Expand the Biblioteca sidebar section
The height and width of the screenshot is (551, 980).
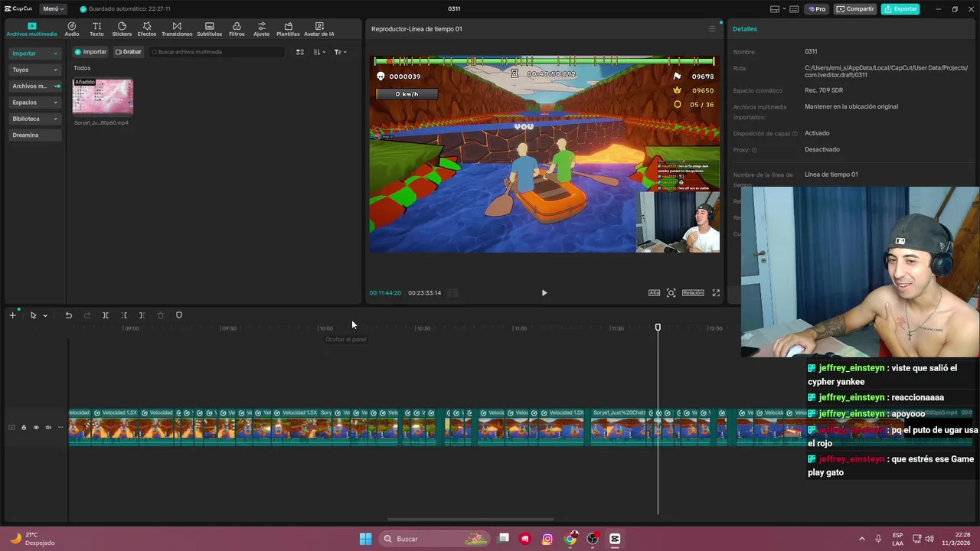pyautogui.click(x=34, y=119)
